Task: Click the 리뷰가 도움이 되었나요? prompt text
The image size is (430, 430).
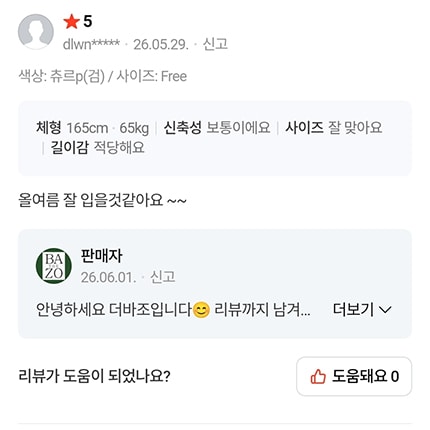Action: (94, 376)
